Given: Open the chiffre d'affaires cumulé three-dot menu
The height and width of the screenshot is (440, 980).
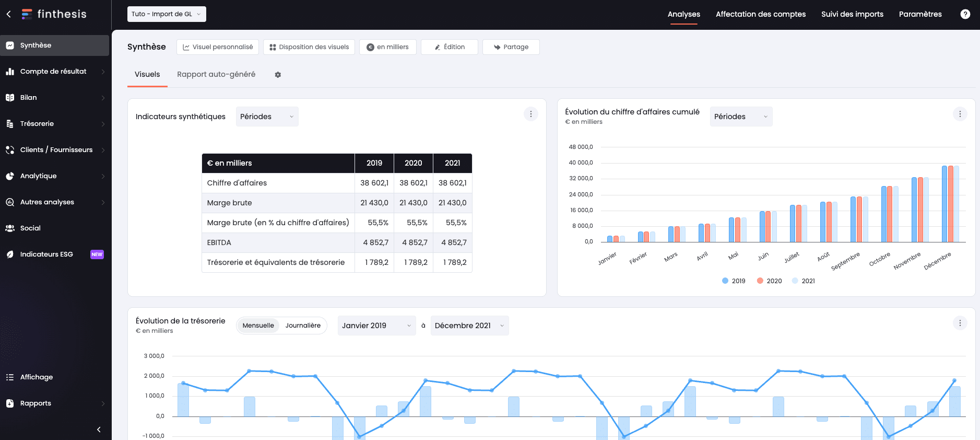Looking at the screenshot, I should pos(960,114).
